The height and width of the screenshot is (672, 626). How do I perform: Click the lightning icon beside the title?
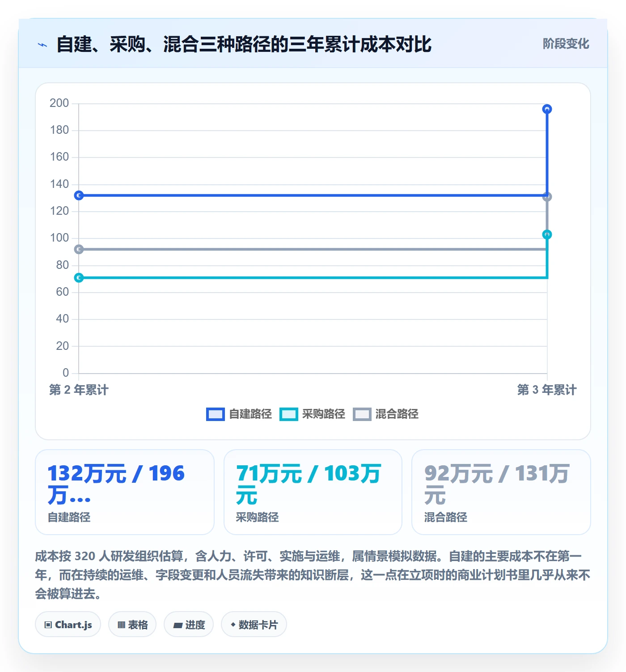42,45
